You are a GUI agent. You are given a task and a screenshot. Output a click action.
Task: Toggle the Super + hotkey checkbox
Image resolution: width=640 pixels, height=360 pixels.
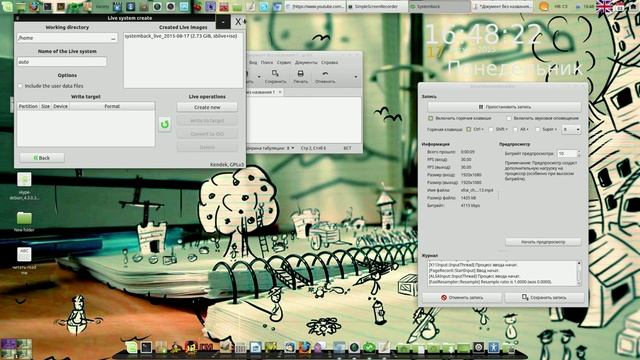[538, 129]
